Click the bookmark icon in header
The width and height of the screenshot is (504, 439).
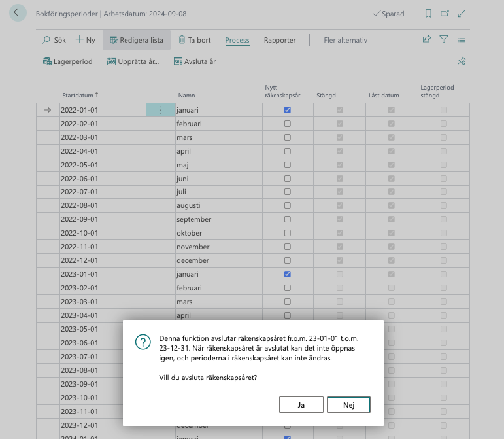[x=428, y=13]
